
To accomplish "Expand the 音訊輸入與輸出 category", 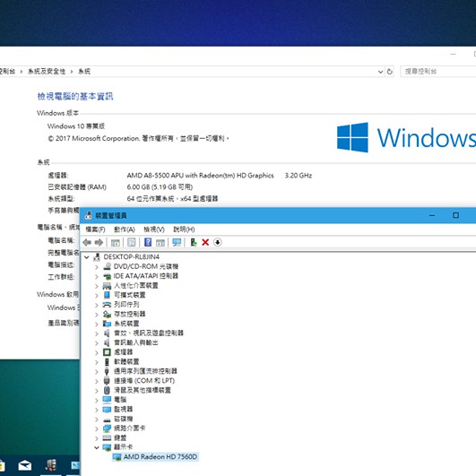I will (97, 343).
